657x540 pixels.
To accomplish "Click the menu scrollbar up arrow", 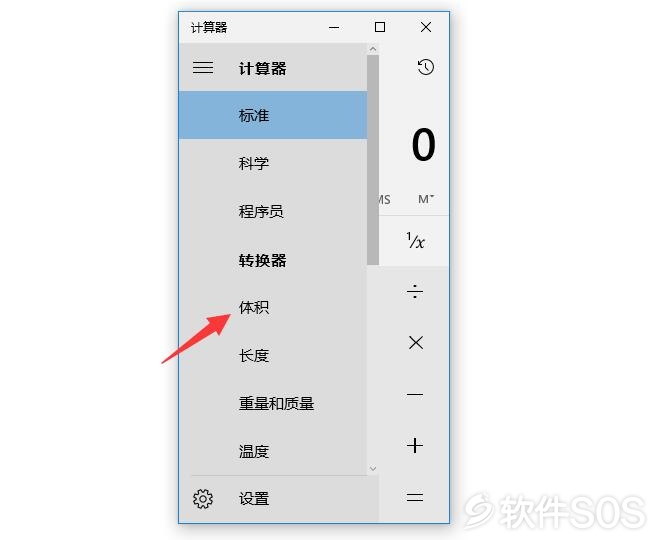I will coord(373,49).
